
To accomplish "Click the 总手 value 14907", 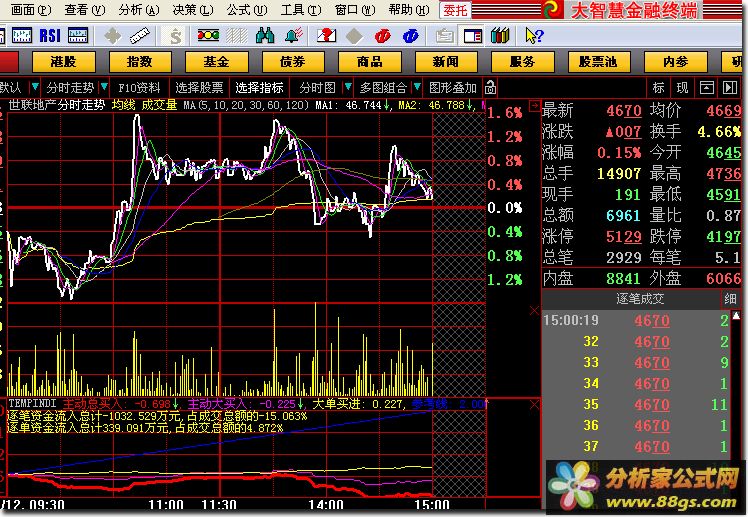I will coord(619,173).
